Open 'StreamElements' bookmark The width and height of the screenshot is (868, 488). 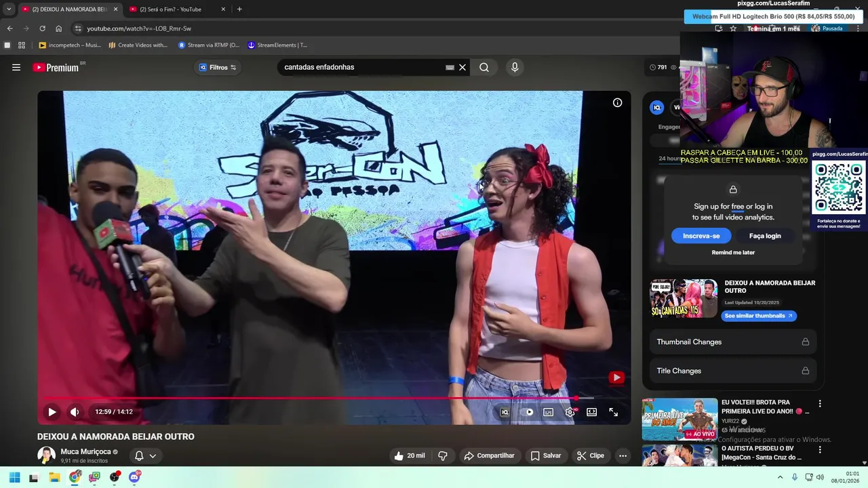(277, 45)
